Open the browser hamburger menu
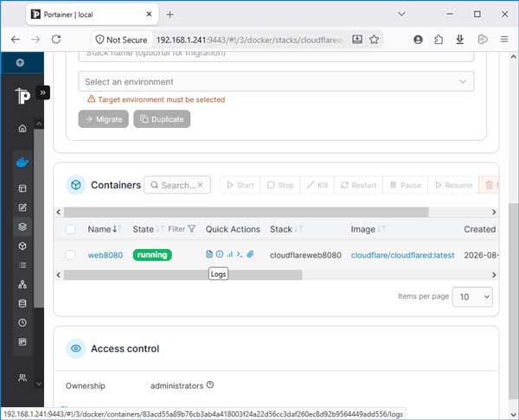 point(504,40)
